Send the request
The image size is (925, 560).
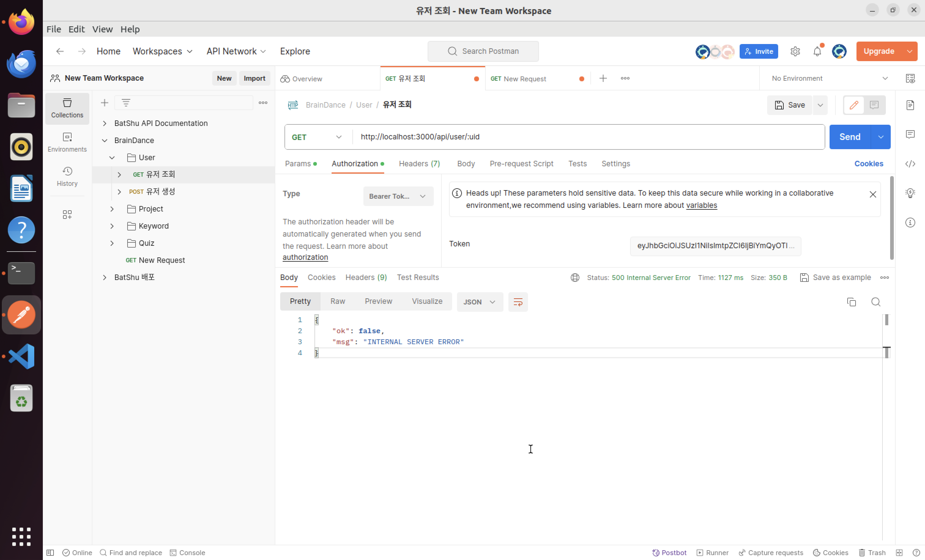[x=849, y=137]
